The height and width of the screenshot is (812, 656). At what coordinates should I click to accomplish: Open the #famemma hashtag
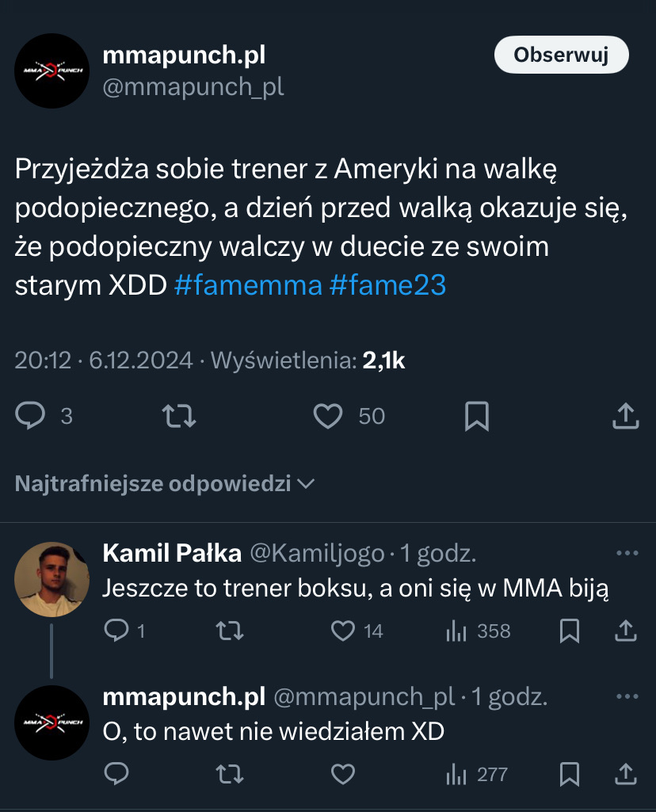(x=247, y=285)
